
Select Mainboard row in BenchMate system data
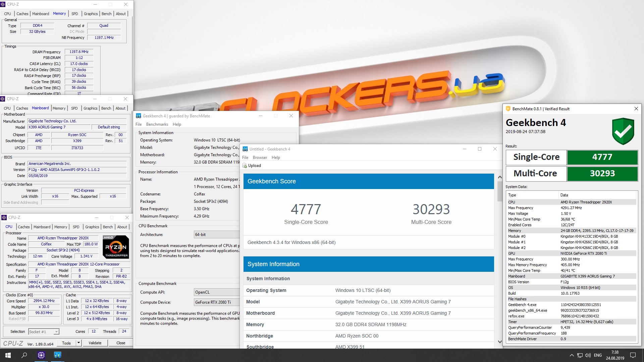pos(571,276)
